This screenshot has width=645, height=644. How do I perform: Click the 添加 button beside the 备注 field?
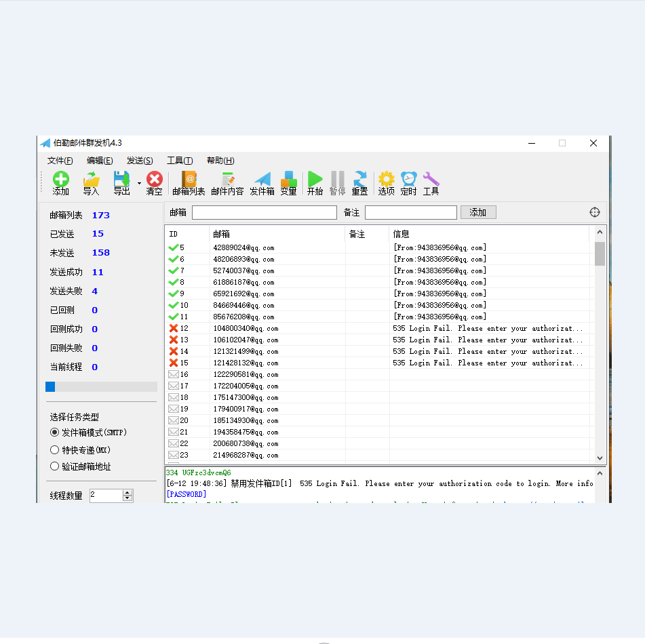[x=478, y=212]
